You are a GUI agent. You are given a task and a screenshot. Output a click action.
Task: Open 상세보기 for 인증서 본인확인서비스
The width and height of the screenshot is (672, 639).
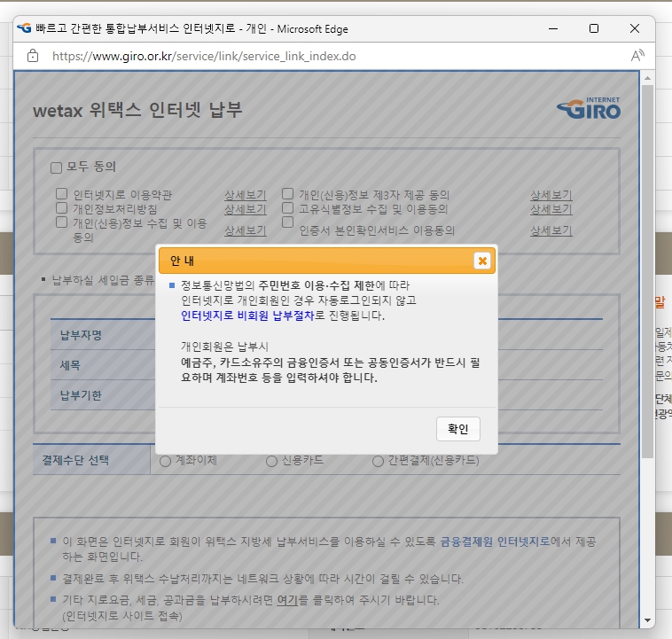click(551, 231)
